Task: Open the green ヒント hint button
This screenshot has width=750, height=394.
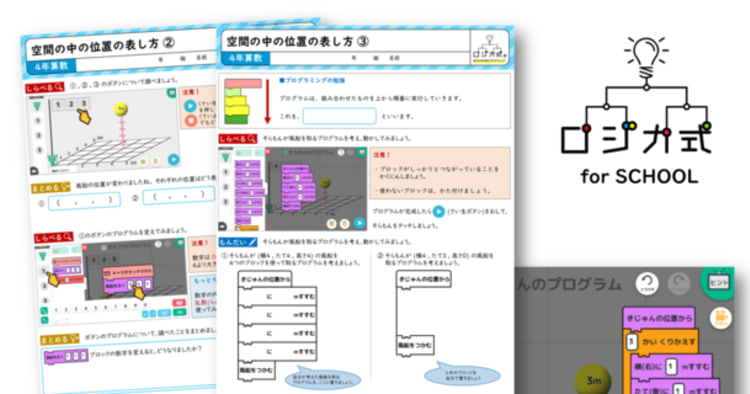Action: tap(718, 283)
